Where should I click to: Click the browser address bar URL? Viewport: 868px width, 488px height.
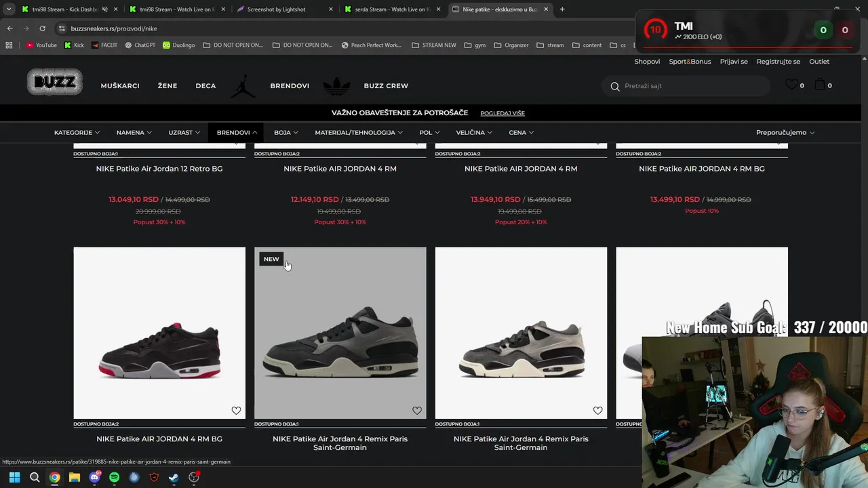(x=114, y=28)
